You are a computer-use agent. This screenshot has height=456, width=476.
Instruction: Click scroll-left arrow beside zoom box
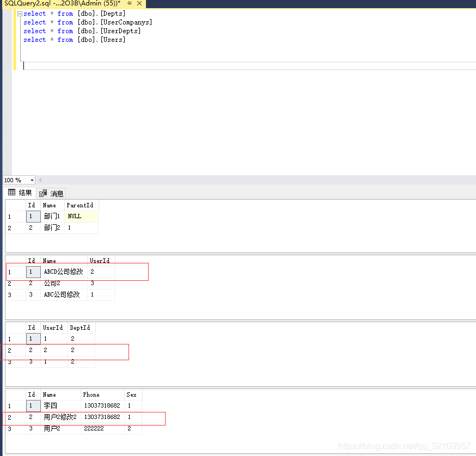click(x=40, y=180)
